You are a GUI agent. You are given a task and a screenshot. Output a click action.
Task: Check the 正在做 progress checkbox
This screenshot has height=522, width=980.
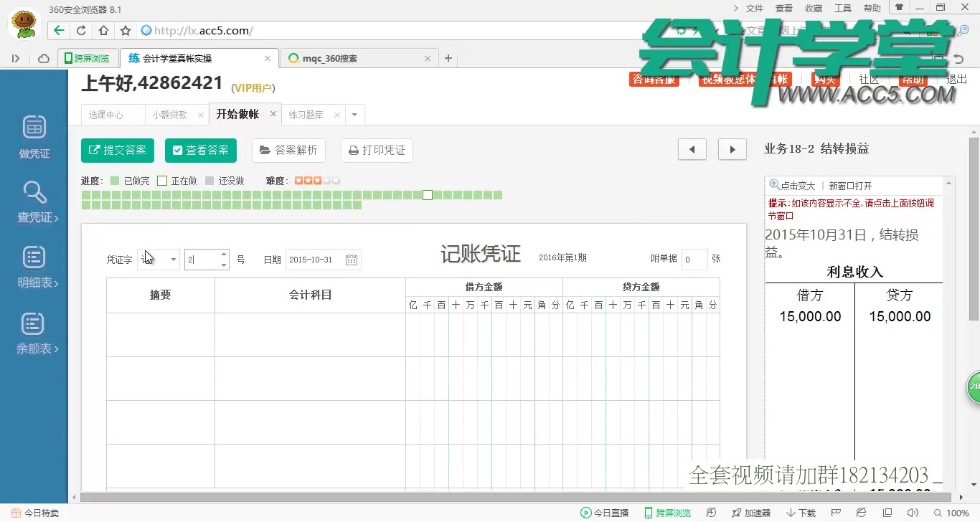coord(162,180)
